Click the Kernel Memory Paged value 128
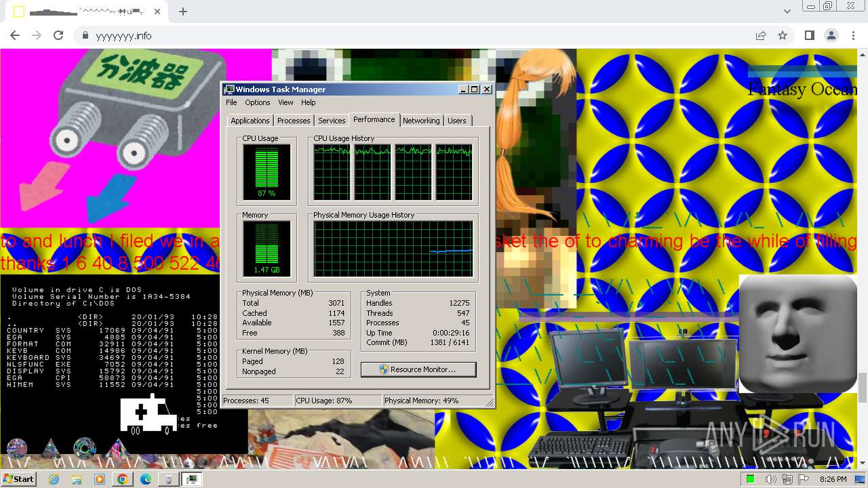This screenshot has height=488, width=868. (338, 361)
